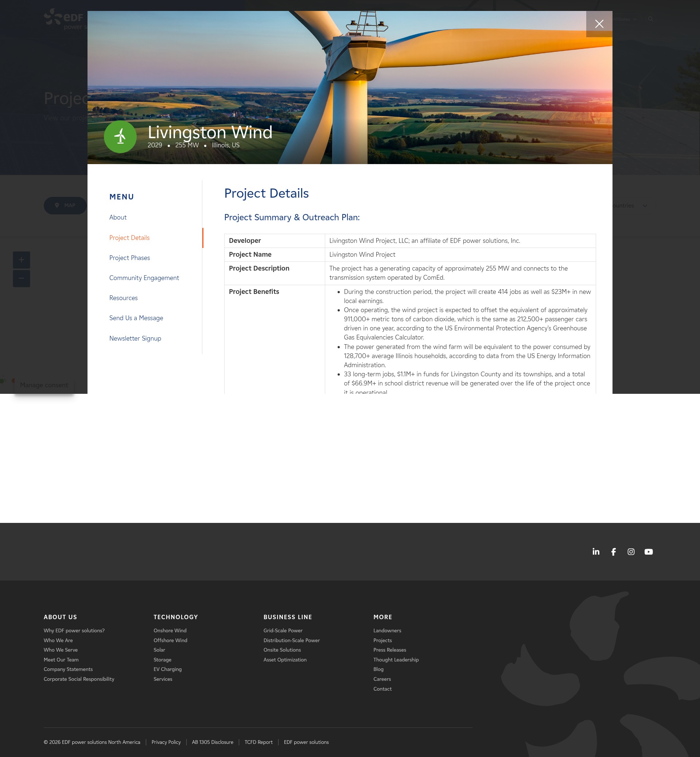Screen dimensions: 700x757
Task: Click the green wind turbine project icon
Action: tap(120, 136)
